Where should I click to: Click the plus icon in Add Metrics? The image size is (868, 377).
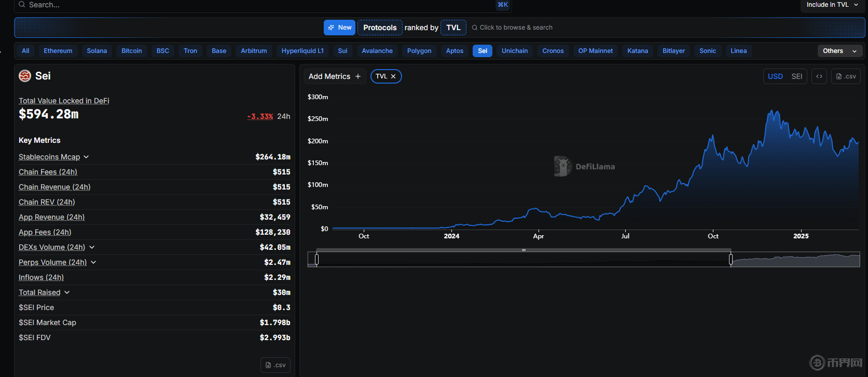point(358,76)
